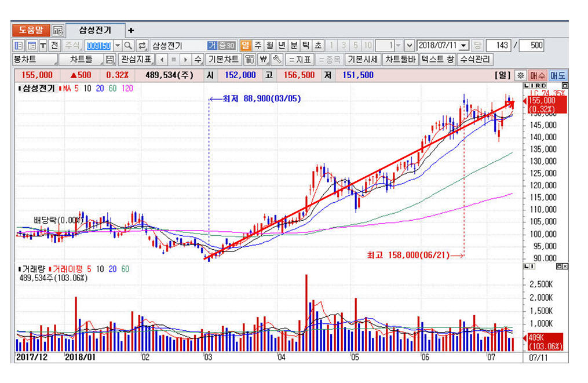Click the red 매수 buy button
Viewport: 588px width, 383px height.
click(536, 75)
